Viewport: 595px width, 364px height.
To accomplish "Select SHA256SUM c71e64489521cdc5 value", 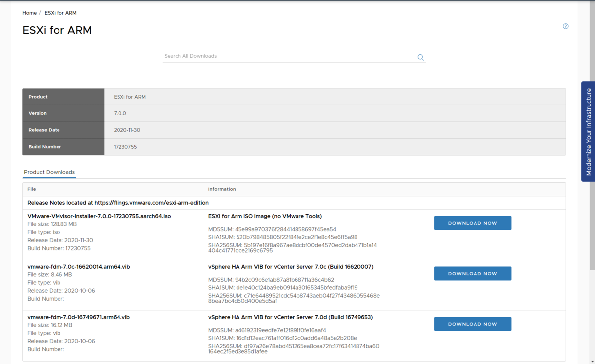I will point(294,298).
